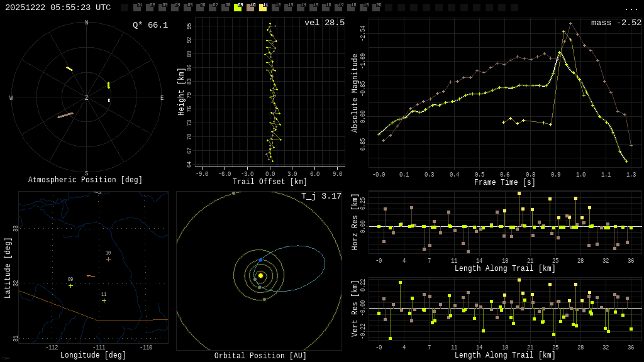Click station 10 cross marker on map
This screenshot has width=644, height=362.
[x=108, y=259]
